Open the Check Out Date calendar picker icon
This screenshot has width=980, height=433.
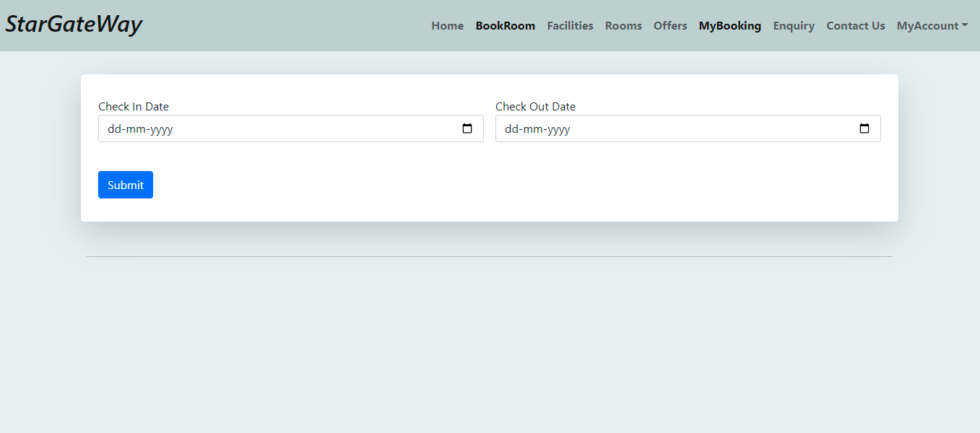tap(864, 128)
